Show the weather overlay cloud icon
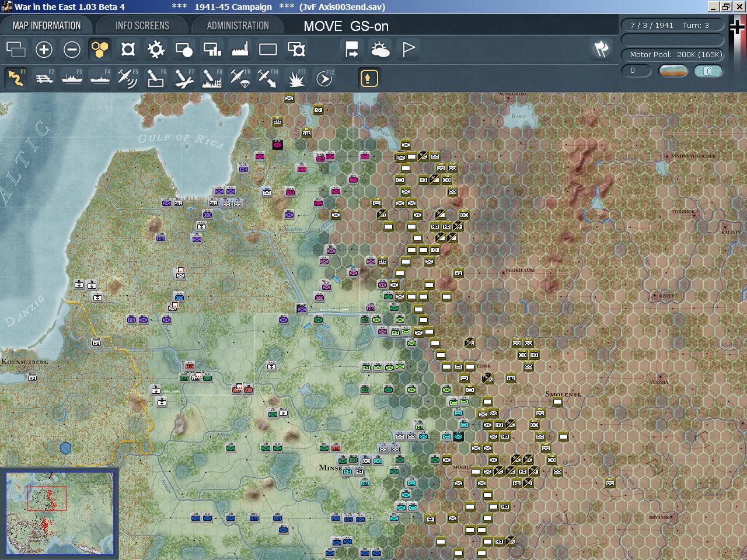The width and height of the screenshot is (747, 560). [x=380, y=49]
